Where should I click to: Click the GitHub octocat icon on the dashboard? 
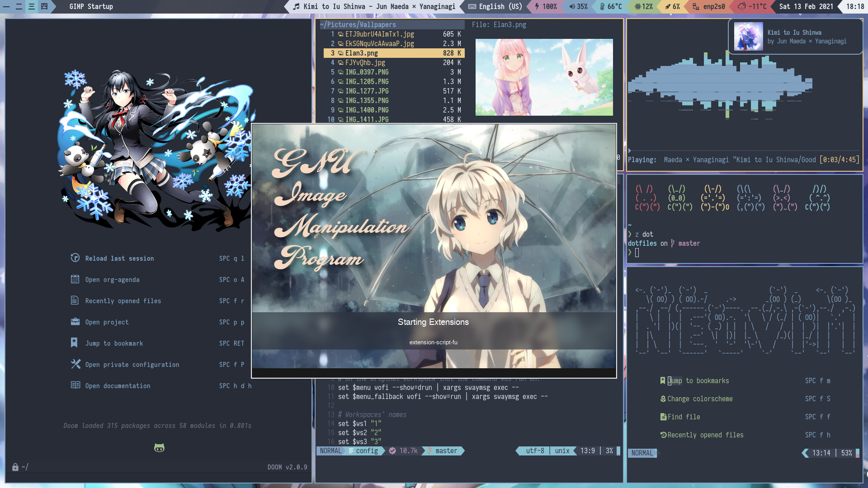(x=159, y=448)
